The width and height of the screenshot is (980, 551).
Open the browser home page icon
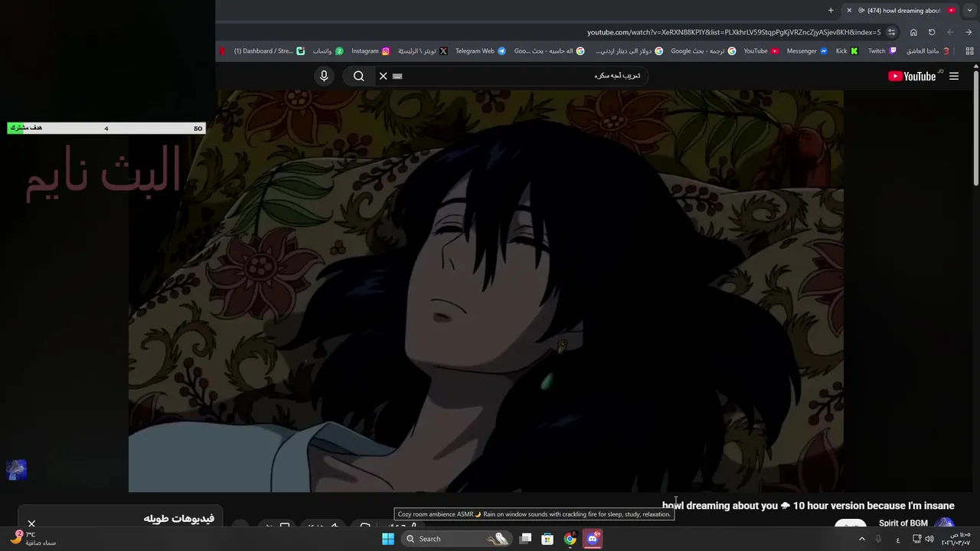[x=913, y=32]
